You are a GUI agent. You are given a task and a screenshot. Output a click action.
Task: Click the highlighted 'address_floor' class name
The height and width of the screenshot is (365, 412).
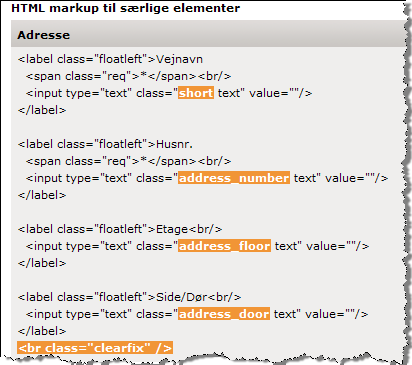(224, 246)
